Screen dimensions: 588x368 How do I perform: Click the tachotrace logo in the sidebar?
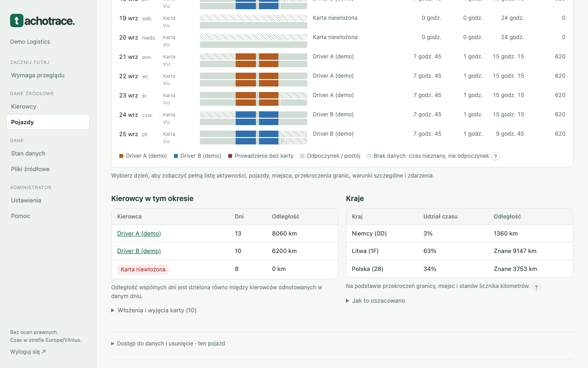pyautogui.click(x=42, y=21)
